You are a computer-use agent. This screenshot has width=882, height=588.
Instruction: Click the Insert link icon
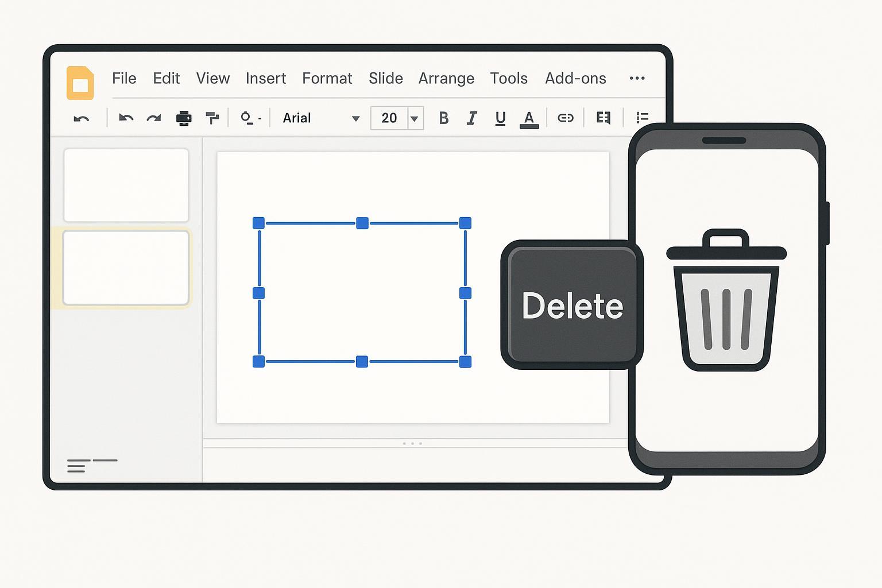point(566,118)
